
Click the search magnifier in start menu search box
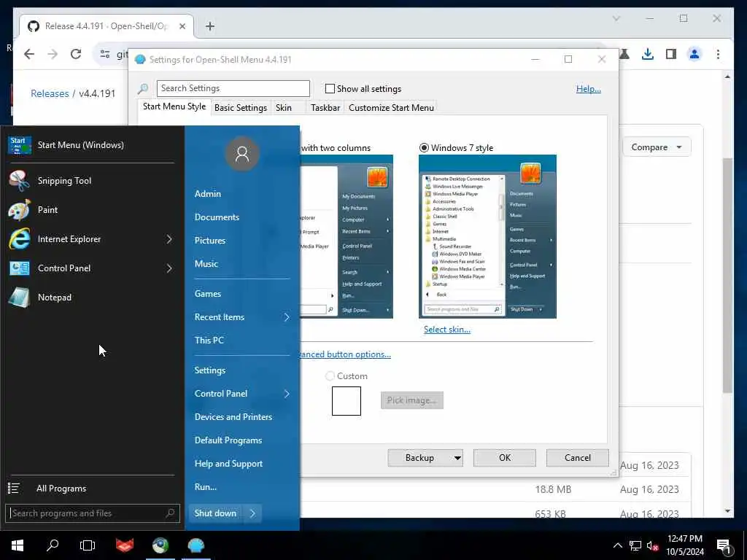[170, 513]
